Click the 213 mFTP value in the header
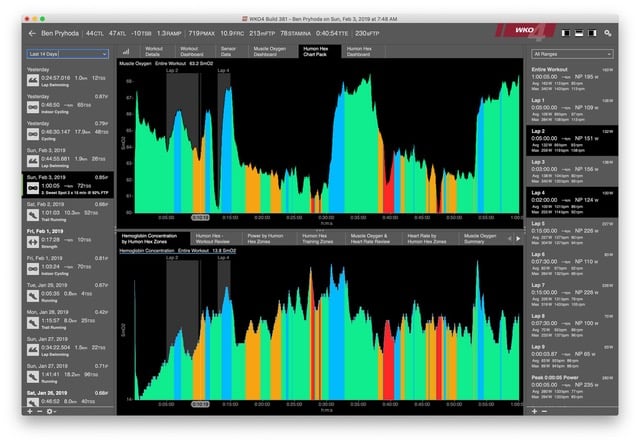 point(262,33)
